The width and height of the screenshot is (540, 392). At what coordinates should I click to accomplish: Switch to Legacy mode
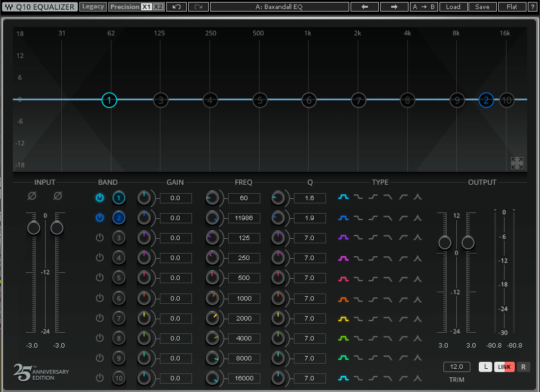point(93,6)
